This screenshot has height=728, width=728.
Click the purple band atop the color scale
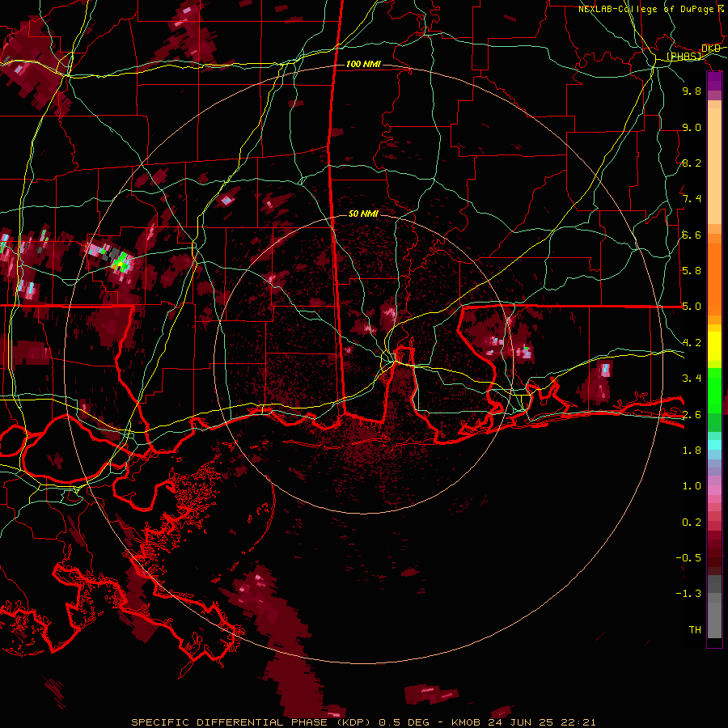point(714,81)
